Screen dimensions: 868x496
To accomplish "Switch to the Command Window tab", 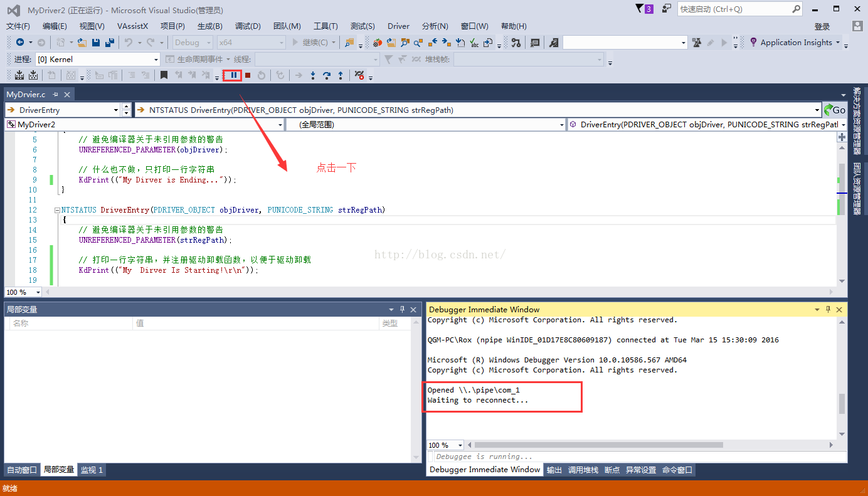I will [x=677, y=470].
